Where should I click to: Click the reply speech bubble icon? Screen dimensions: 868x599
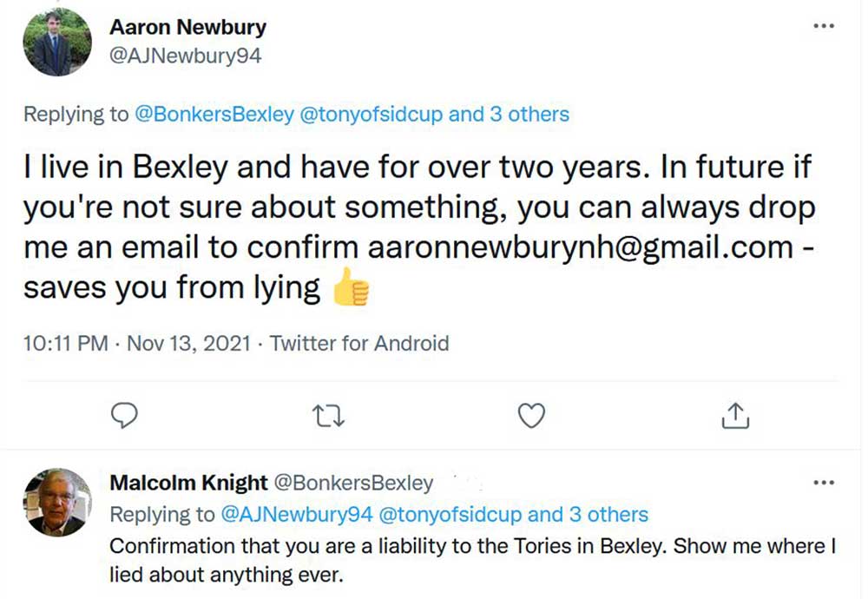tap(127, 417)
